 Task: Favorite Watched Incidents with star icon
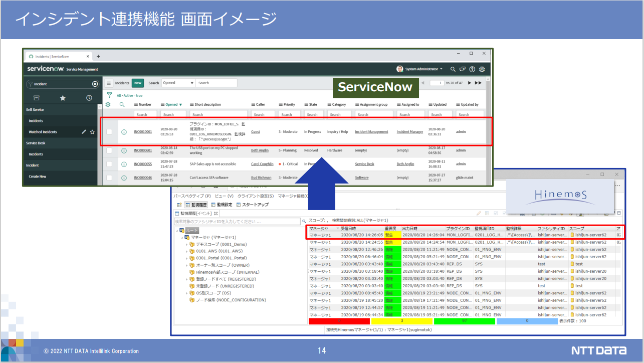click(x=92, y=132)
